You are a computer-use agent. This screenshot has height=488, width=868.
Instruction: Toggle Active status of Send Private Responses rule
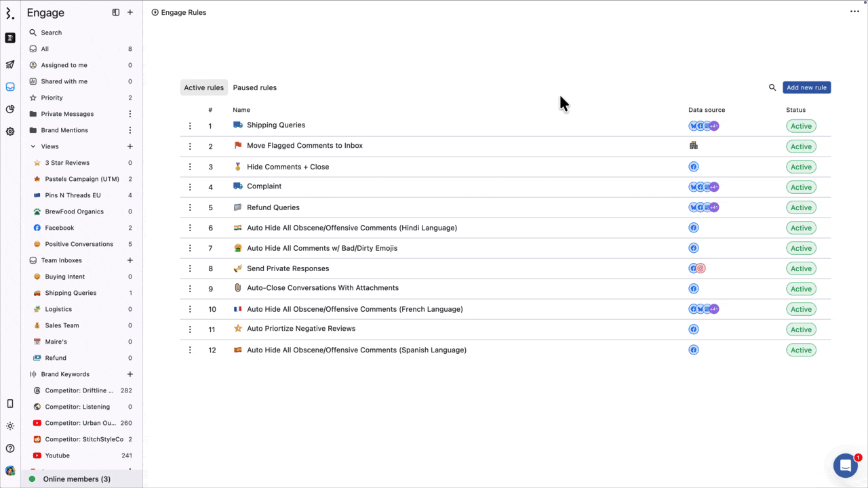pyautogui.click(x=801, y=268)
